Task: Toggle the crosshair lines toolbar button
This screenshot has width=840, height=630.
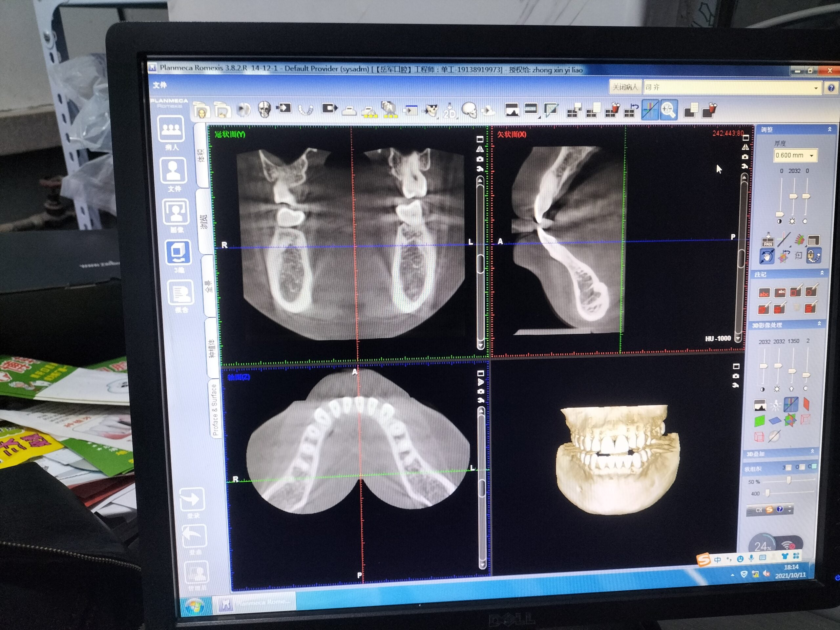Action: (x=650, y=110)
